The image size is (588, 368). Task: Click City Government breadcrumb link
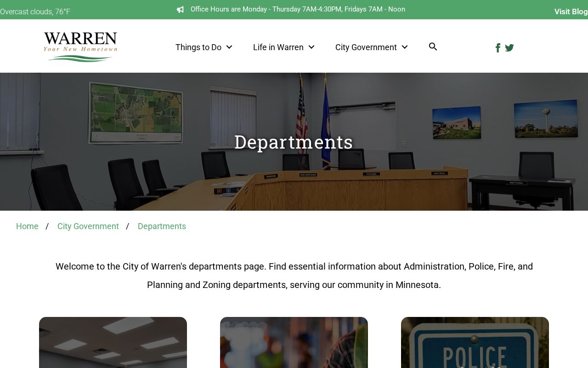click(88, 226)
